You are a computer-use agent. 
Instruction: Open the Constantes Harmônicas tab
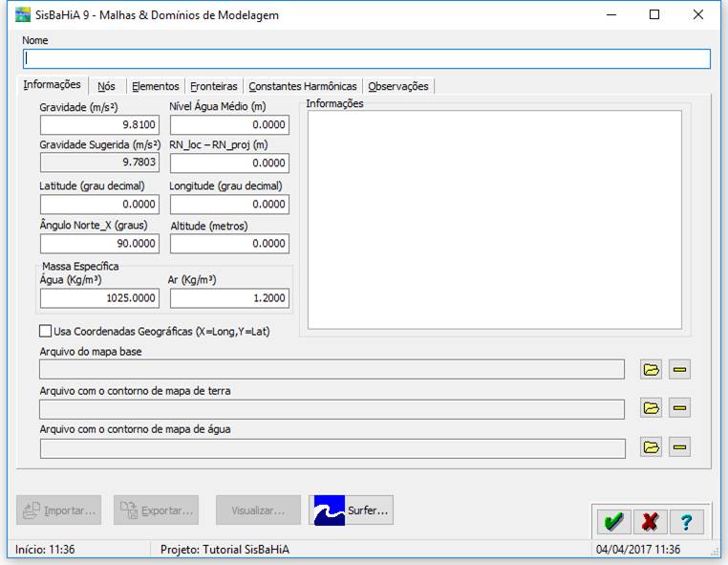pyautogui.click(x=303, y=86)
